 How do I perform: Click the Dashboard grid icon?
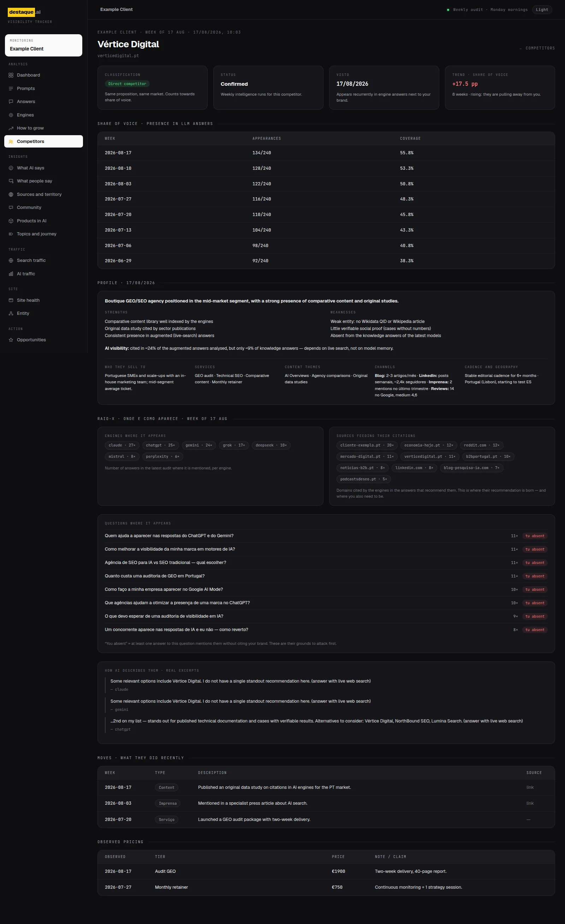[11, 75]
